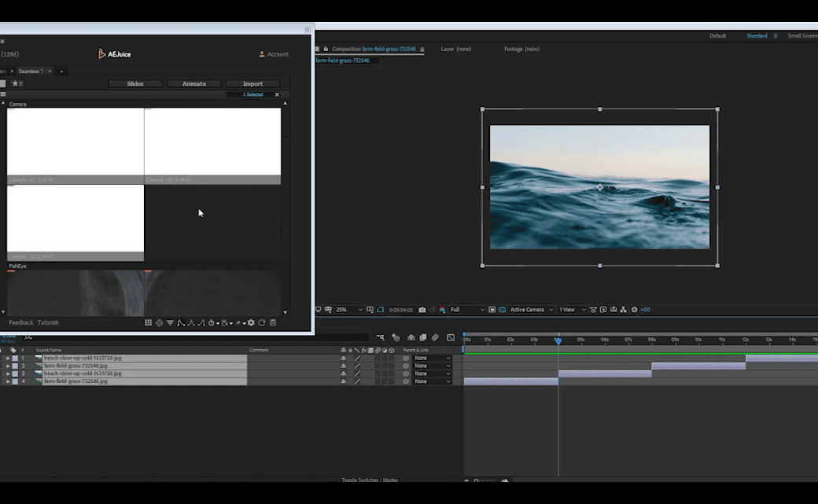This screenshot has height=504, width=818.
Task: Select the Camera - 03 preset thumbnail
Action: pyautogui.click(x=76, y=223)
